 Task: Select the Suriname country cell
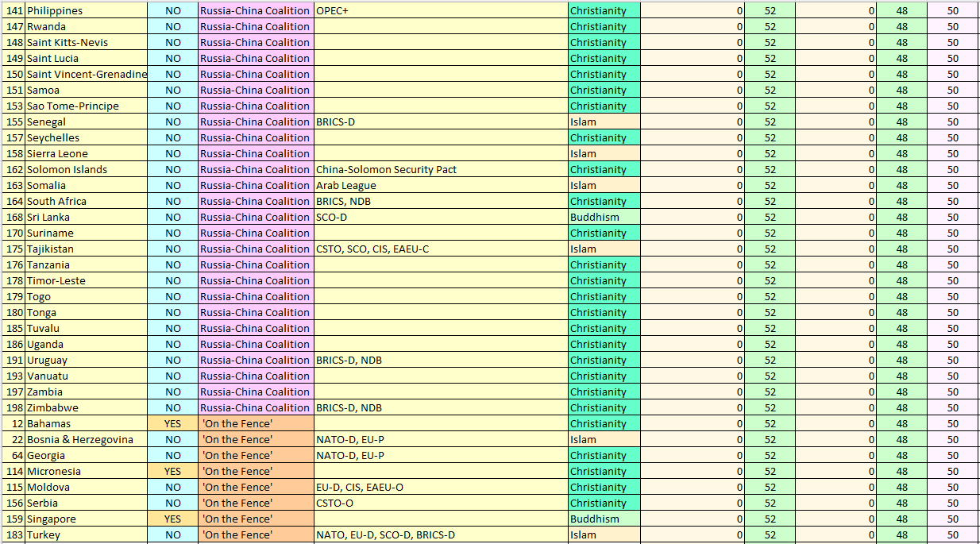coord(87,233)
